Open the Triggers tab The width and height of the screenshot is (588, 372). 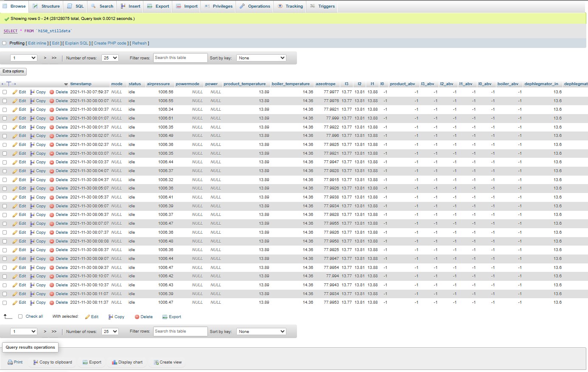coord(323,6)
